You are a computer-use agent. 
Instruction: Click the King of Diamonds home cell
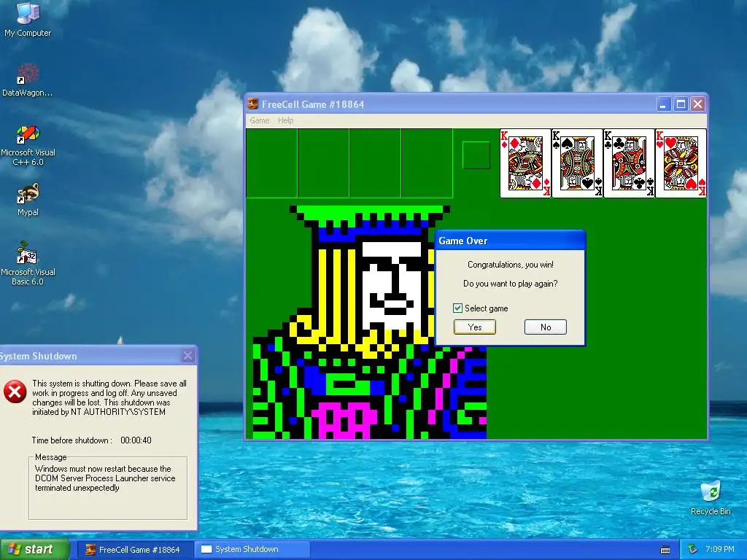click(x=525, y=163)
